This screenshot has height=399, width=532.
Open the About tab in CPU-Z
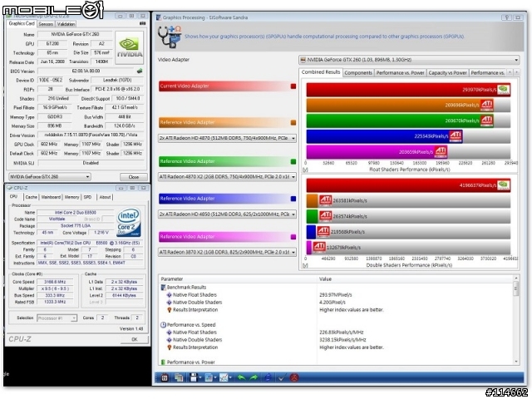(105, 197)
